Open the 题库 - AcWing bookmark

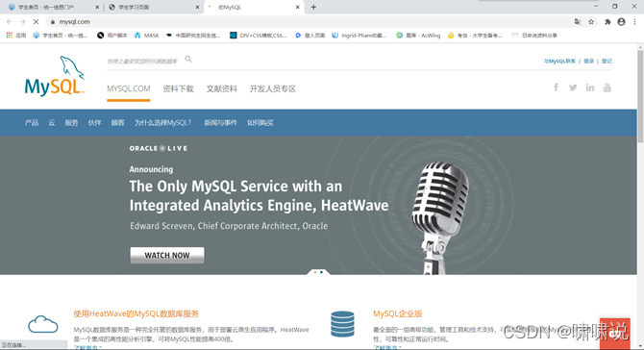(x=418, y=36)
